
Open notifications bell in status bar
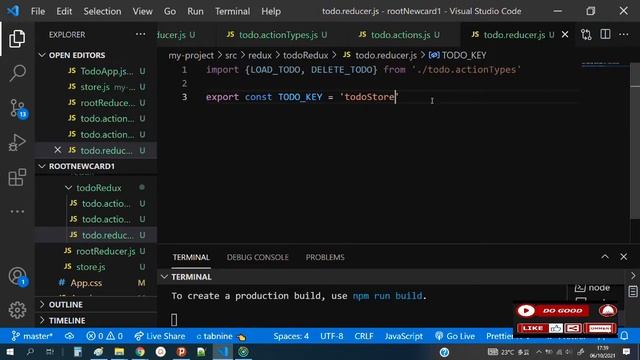click(624, 336)
